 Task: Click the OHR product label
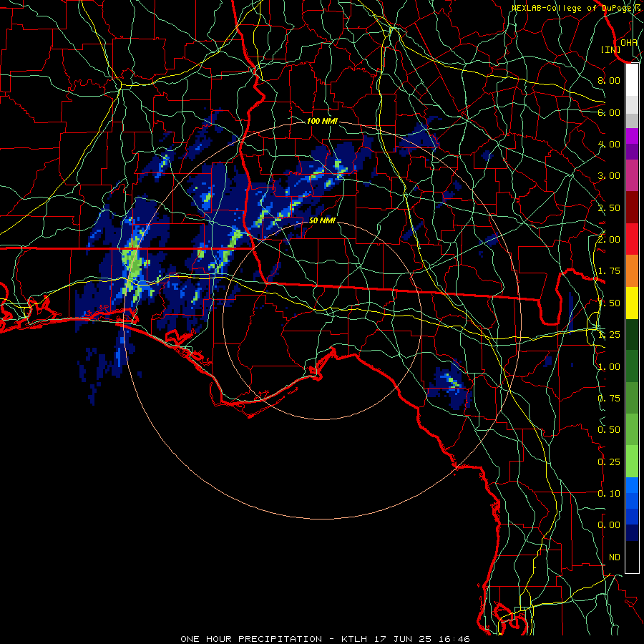[x=629, y=42]
